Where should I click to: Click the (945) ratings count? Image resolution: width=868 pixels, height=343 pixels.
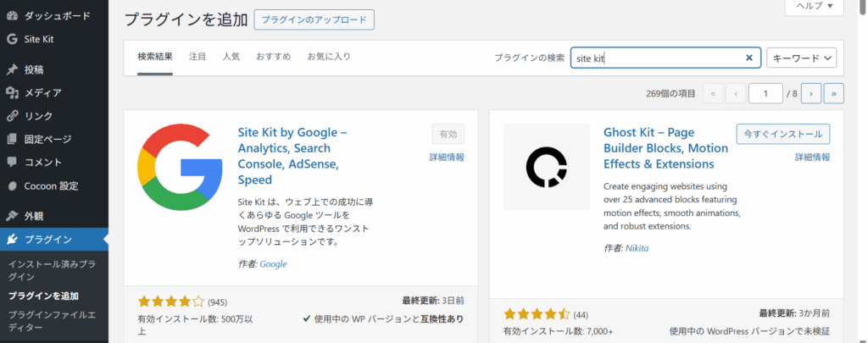[218, 302]
